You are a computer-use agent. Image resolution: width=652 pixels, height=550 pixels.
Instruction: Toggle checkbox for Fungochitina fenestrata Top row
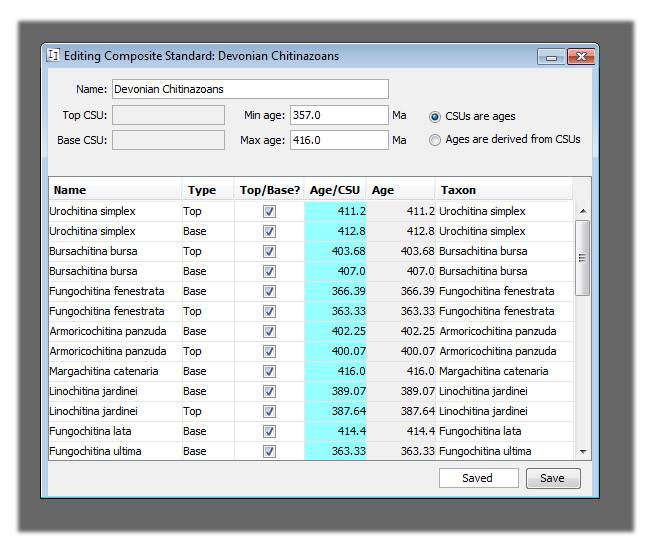tap(269, 311)
